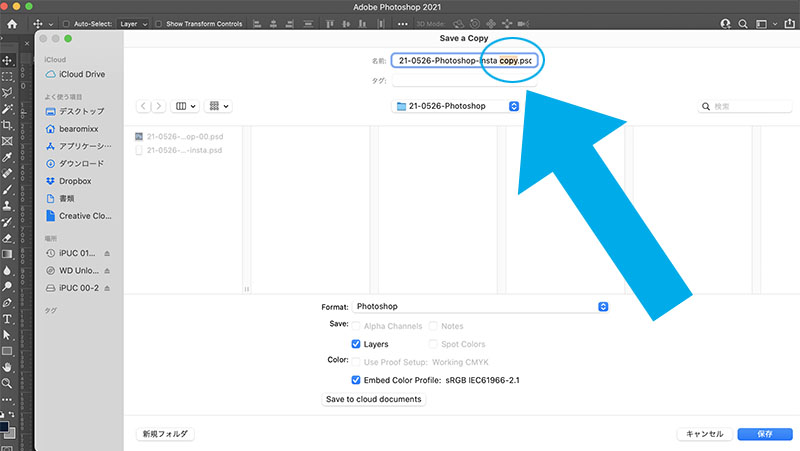800x451 pixels.
Task: Click the 保存 save button
Action: click(x=765, y=434)
